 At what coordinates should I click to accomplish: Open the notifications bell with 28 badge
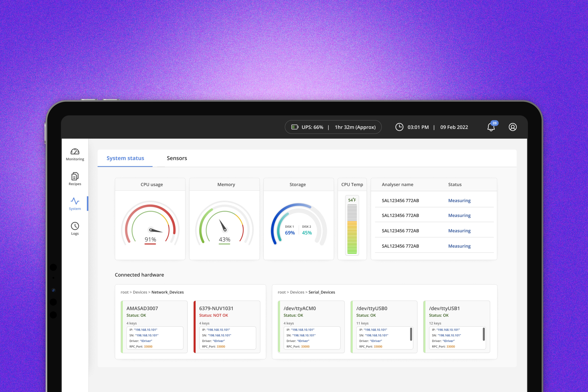pos(491,127)
